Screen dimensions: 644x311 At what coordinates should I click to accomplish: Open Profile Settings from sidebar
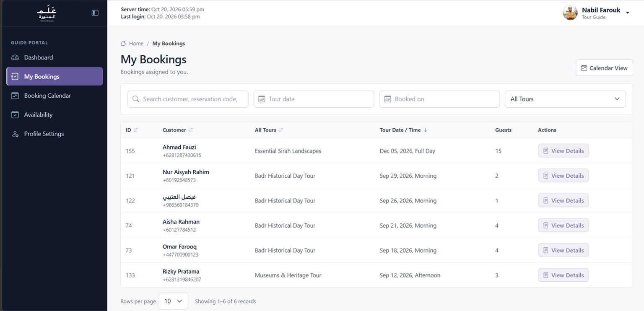tap(55, 134)
